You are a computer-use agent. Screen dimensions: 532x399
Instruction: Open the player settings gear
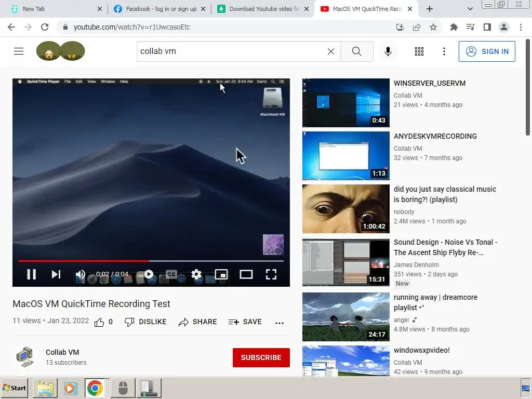pos(196,274)
